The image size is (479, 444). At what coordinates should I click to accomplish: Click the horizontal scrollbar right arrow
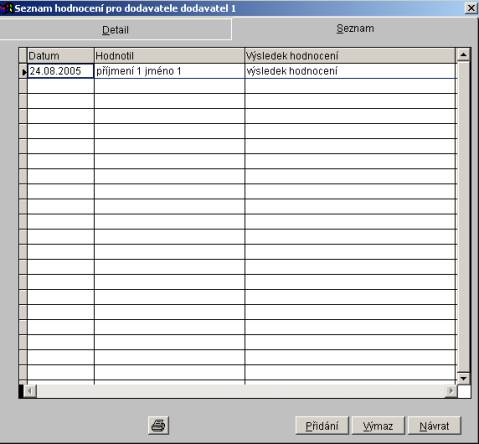pyautogui.click(x=451, y=391)
